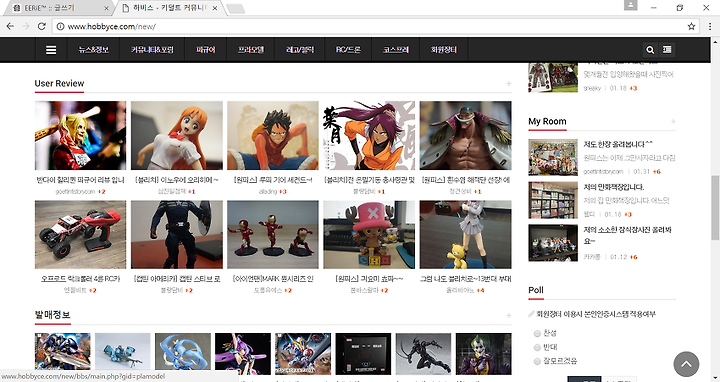
Task: Open the User Review section heading
Action: click(x=59, y=84)
